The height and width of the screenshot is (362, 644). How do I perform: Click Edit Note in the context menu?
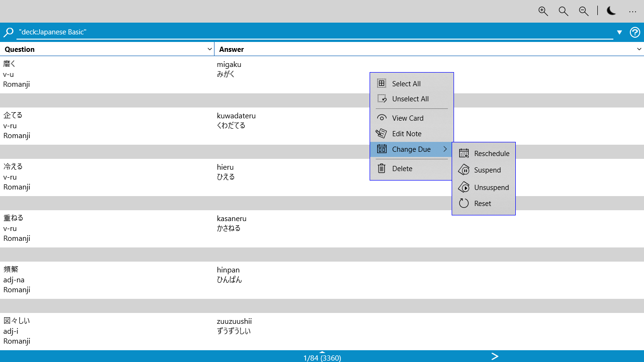[x=407, y=133]
